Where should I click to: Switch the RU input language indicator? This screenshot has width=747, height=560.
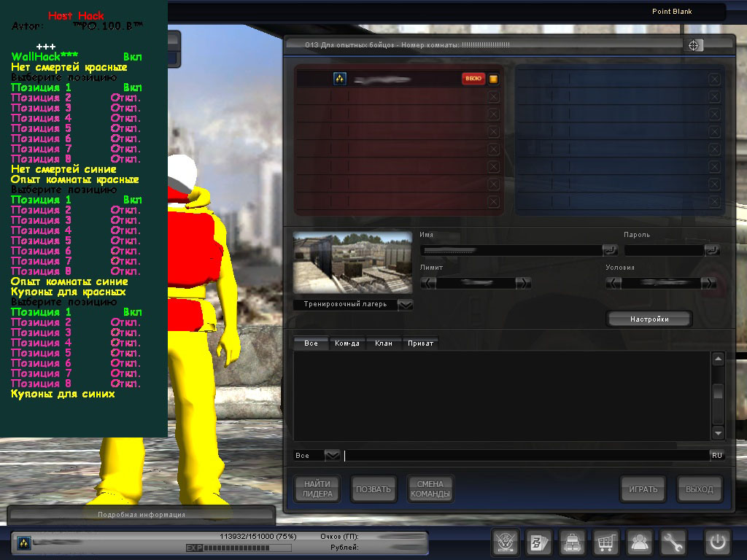pos(717,456)
